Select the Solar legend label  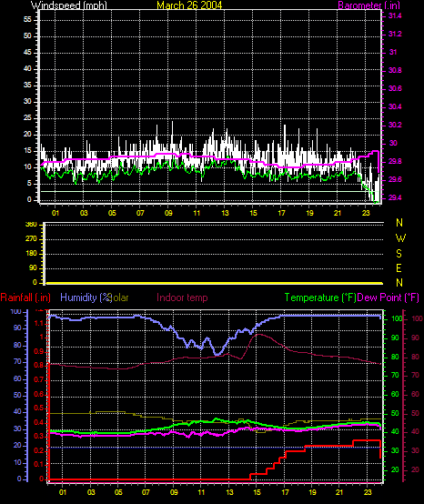120,297
